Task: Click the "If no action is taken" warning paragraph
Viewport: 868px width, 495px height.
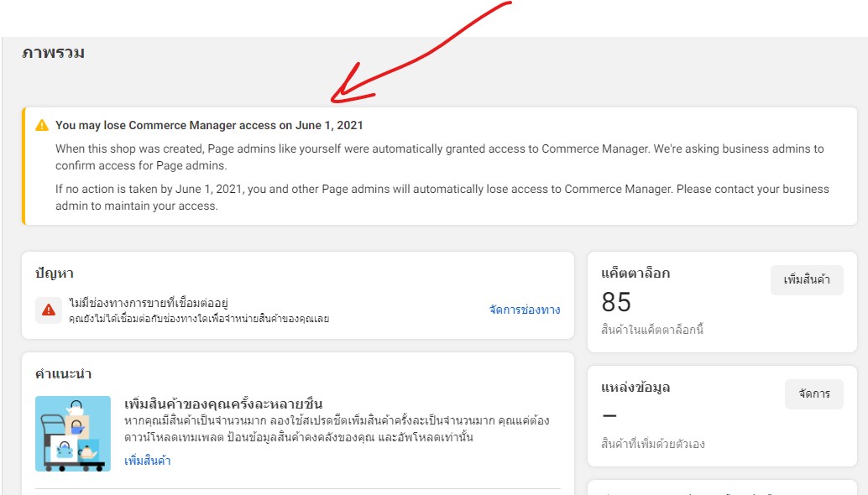Action: click(442, 197)
